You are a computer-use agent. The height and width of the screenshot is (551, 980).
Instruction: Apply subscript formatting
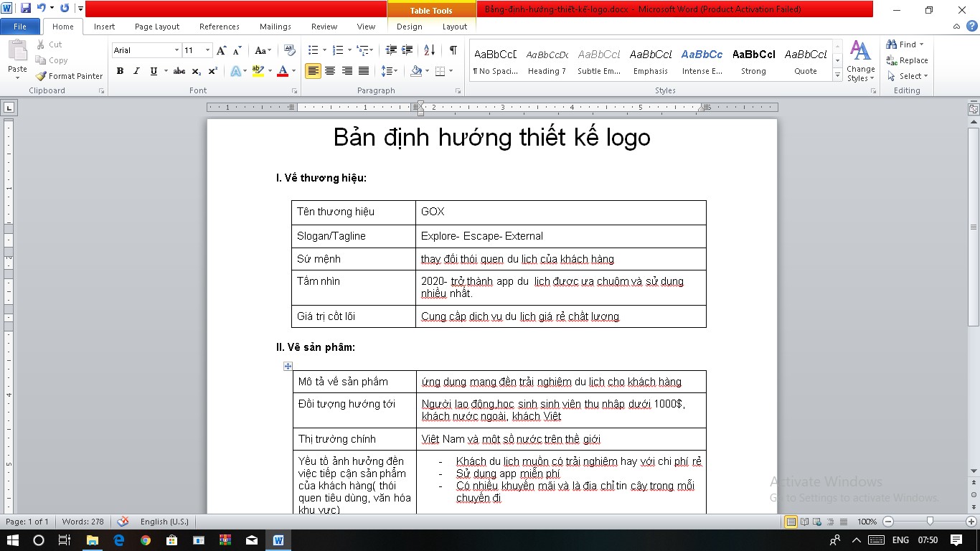tap(197, 71)
